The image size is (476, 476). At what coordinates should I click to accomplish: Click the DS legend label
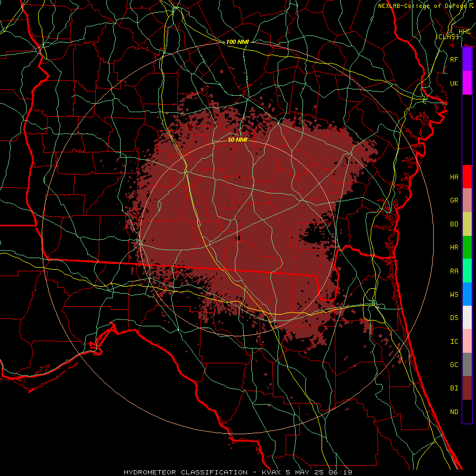[x=454, y=318]
